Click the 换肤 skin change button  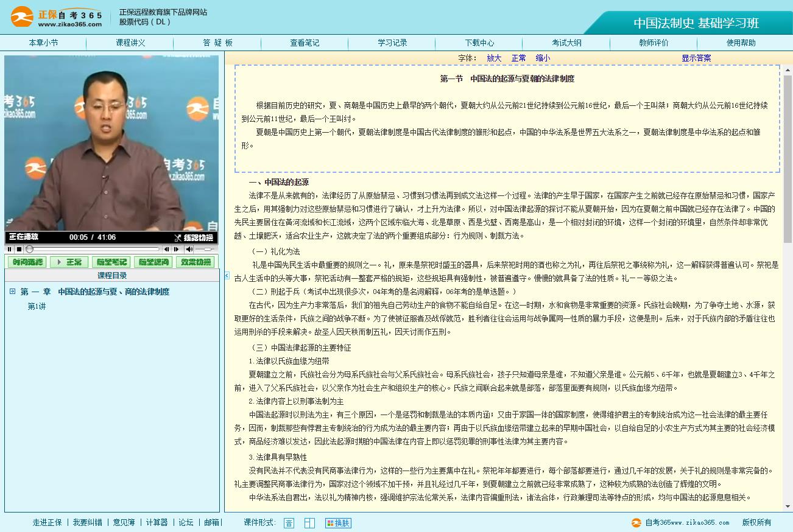click(338, 523)
